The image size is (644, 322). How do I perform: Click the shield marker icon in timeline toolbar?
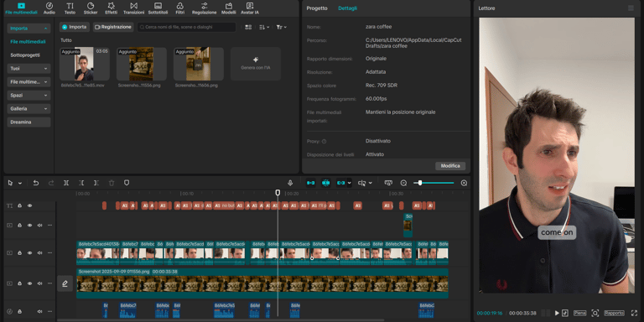[x=127, y=183]
